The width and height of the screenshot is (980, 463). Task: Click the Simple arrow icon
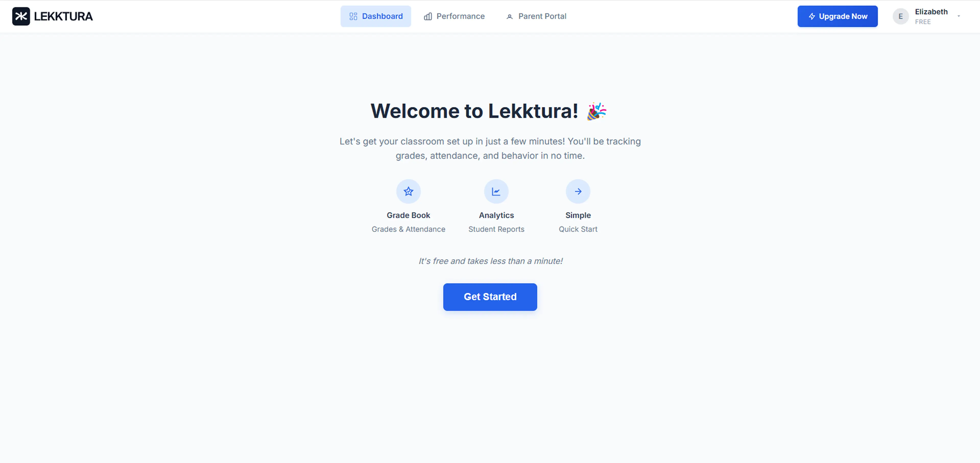tap(578, 191)
